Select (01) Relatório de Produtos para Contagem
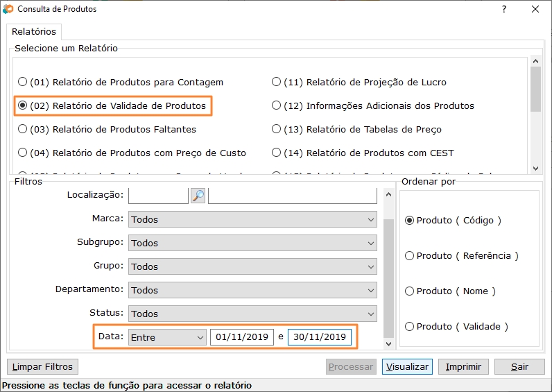 click(x=121, y=82)
